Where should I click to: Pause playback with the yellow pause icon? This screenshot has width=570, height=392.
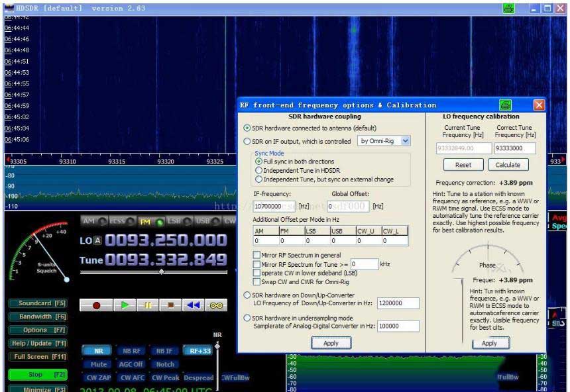147,305
